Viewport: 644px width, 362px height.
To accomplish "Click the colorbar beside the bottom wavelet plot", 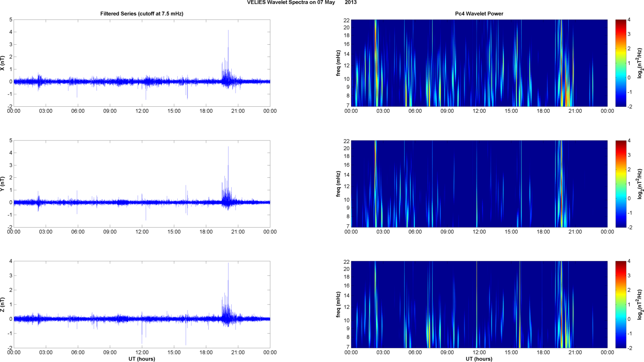I will pos(621,305).
